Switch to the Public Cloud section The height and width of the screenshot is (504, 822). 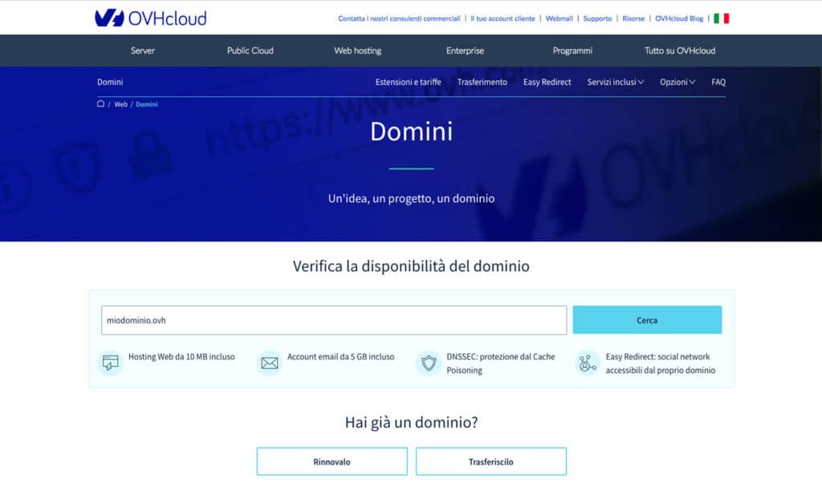tap(249, 50)
